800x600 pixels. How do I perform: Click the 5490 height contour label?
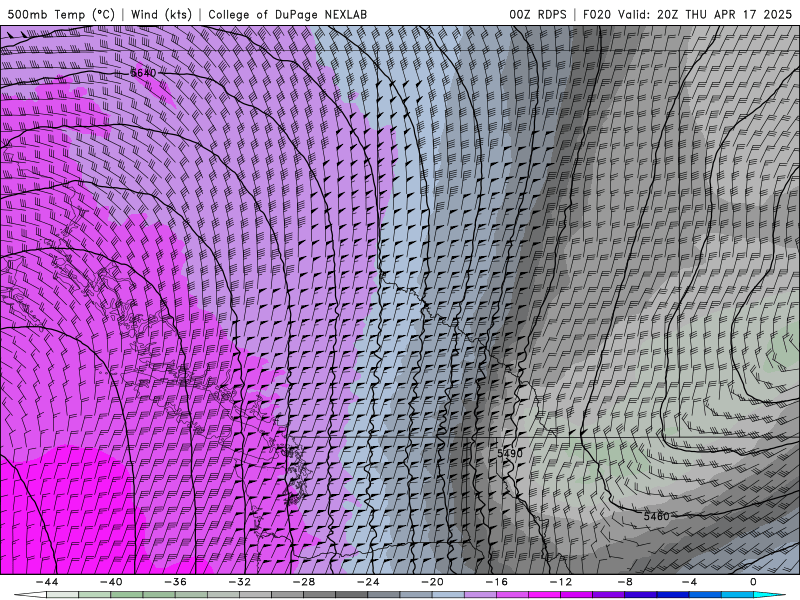click(x=510, y=453)
